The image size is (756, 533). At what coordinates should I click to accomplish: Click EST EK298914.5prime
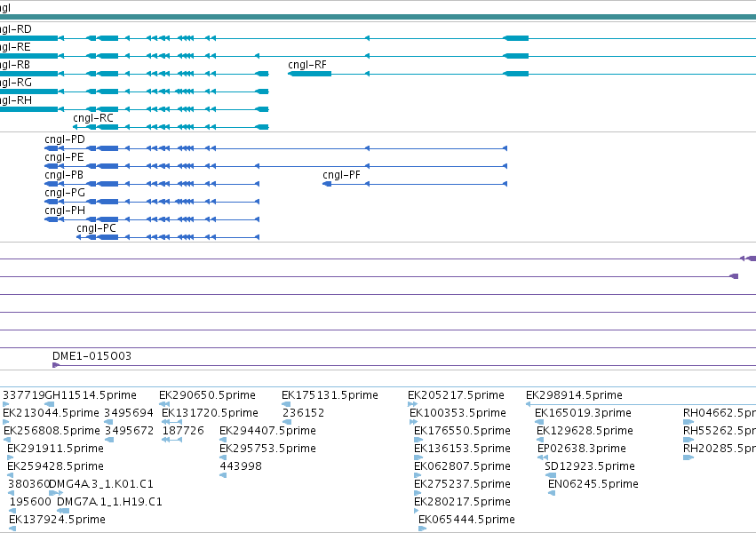(x=574, y=395)
